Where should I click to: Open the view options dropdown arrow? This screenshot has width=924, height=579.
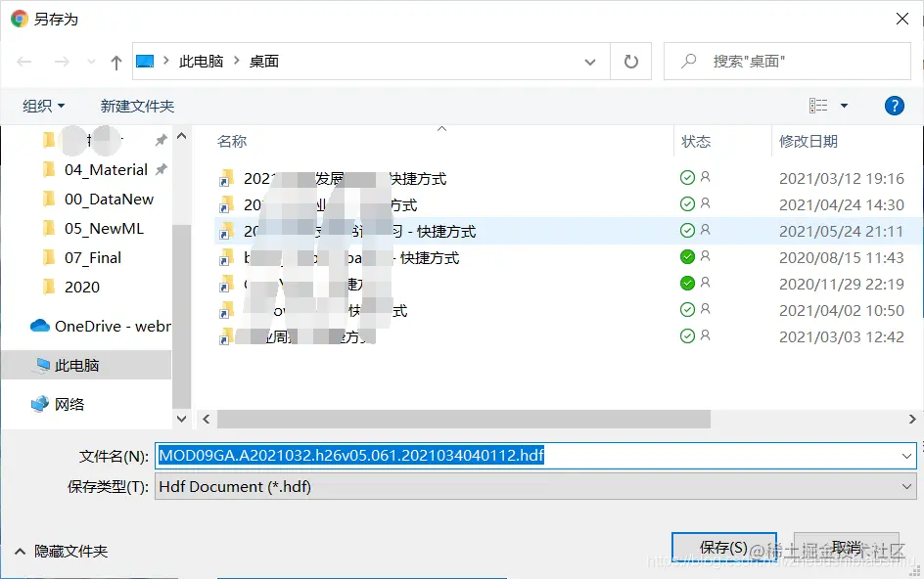click(x=844, y=106)
